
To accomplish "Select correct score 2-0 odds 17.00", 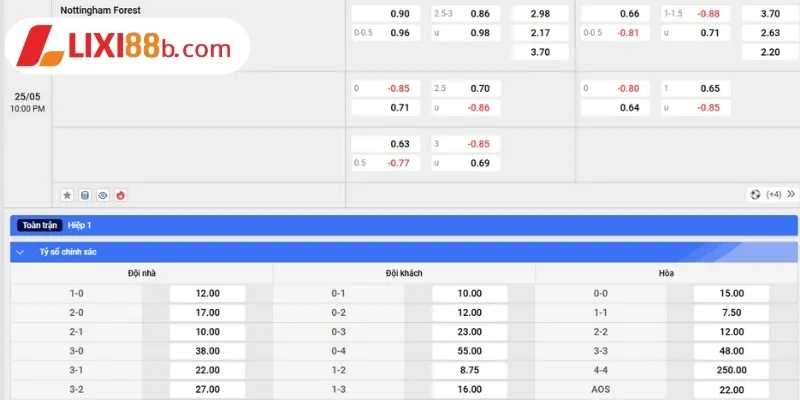I will [207, 313].
